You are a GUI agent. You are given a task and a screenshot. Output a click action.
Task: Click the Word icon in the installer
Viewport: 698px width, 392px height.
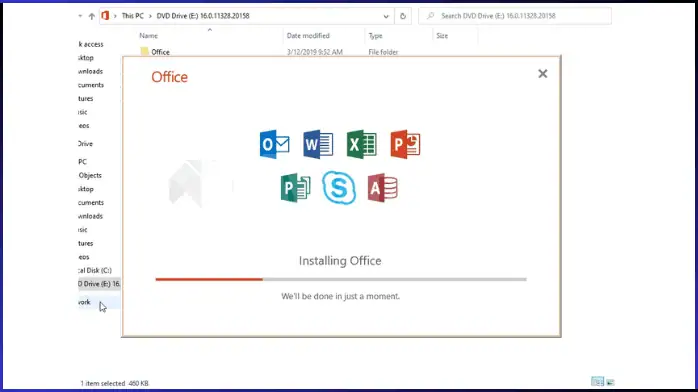pyautogui.click(x=318, y=144)
